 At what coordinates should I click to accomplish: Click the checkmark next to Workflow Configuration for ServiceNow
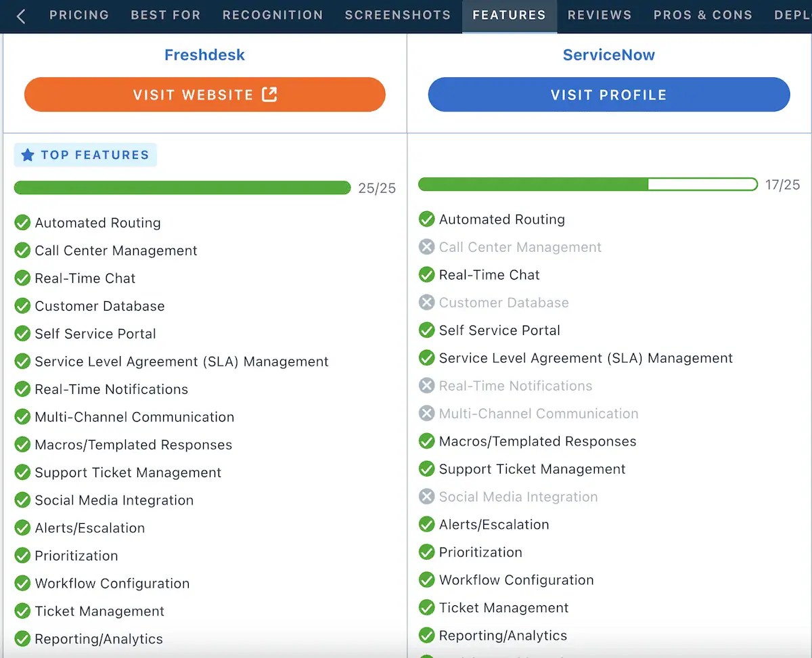[426, 579]
